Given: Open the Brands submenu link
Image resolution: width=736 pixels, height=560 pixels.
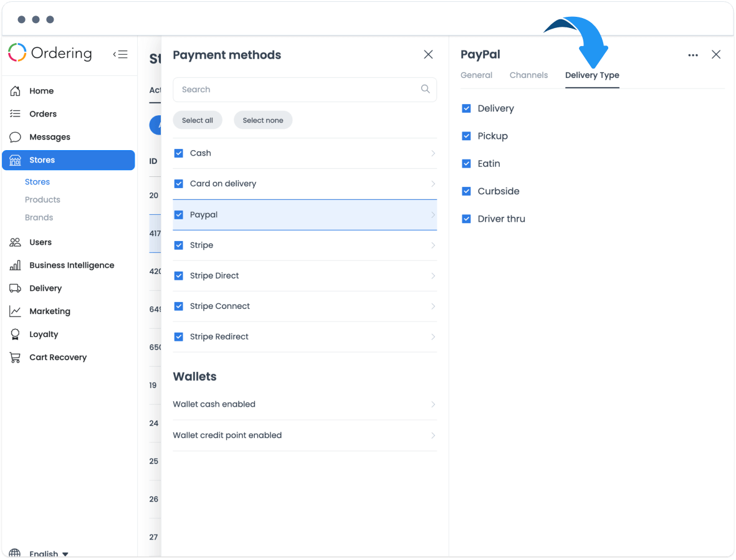Looking at the screenshot, I should pyautogui.click(x=39, y=217).
